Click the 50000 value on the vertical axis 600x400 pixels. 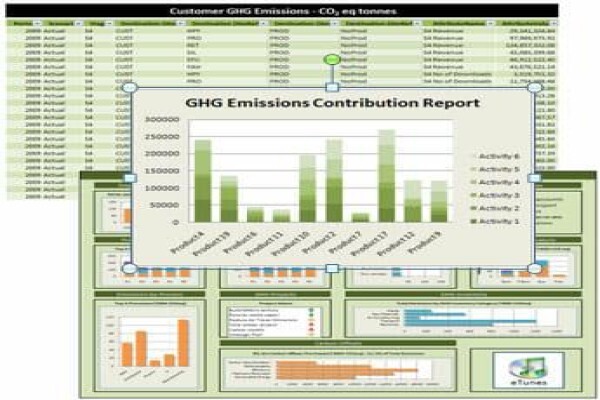(165, 205)
